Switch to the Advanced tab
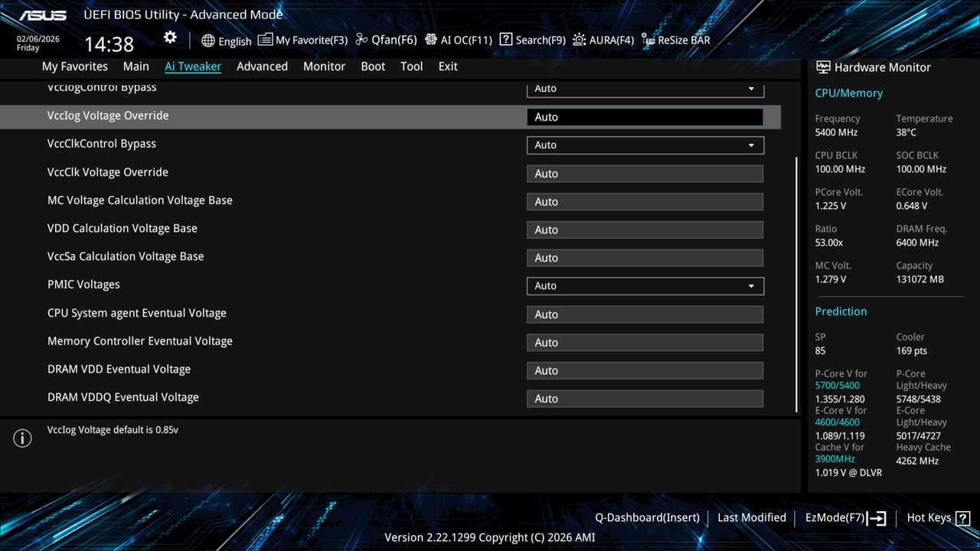 click(x=262, y=67)
